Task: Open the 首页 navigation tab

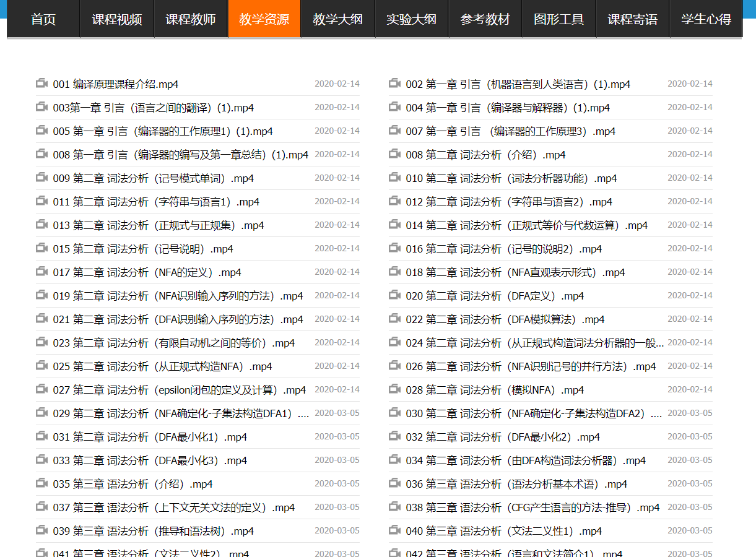Action: point(43,19)
